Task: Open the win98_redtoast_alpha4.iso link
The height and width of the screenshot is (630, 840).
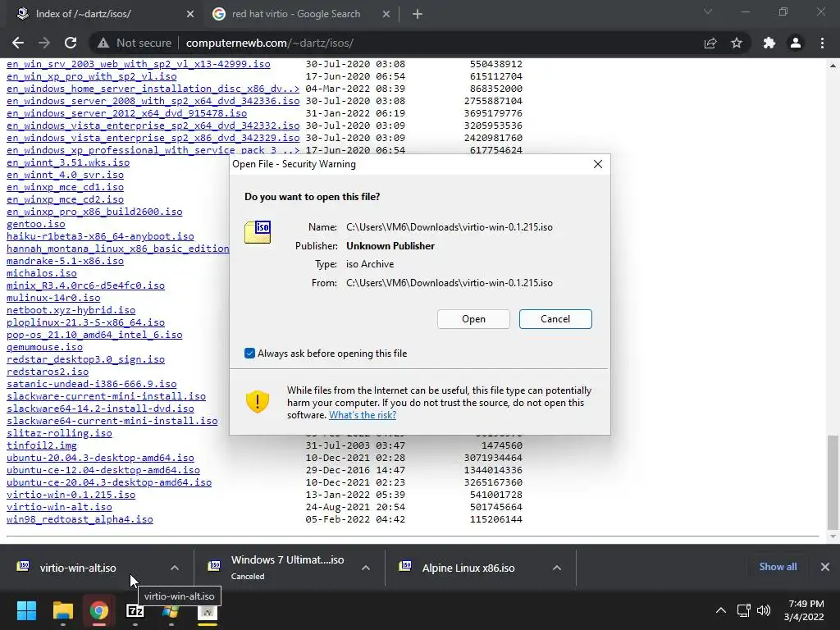Action: pos(80,519)
